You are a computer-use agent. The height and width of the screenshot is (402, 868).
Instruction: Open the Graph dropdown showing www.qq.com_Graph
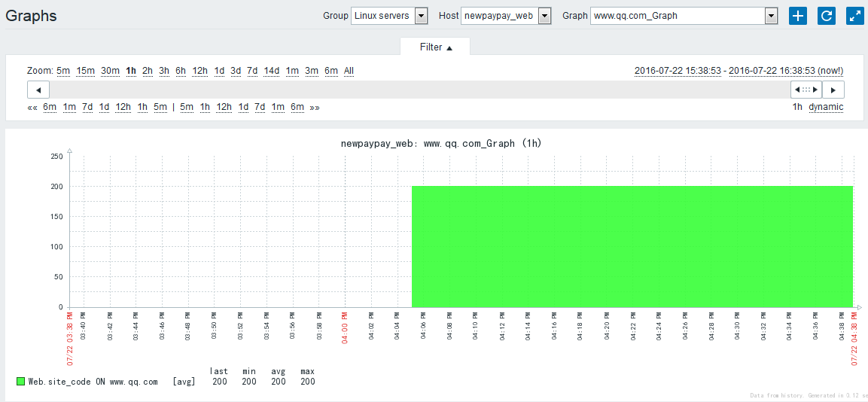click(684, 16)
